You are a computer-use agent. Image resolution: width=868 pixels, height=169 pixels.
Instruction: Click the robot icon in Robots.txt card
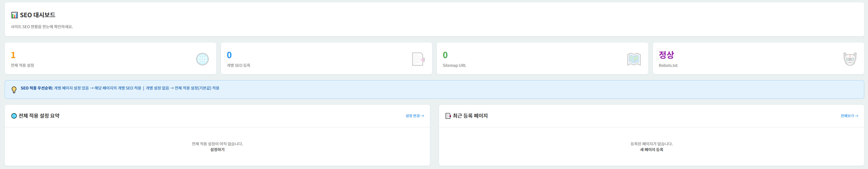point(850,59)
